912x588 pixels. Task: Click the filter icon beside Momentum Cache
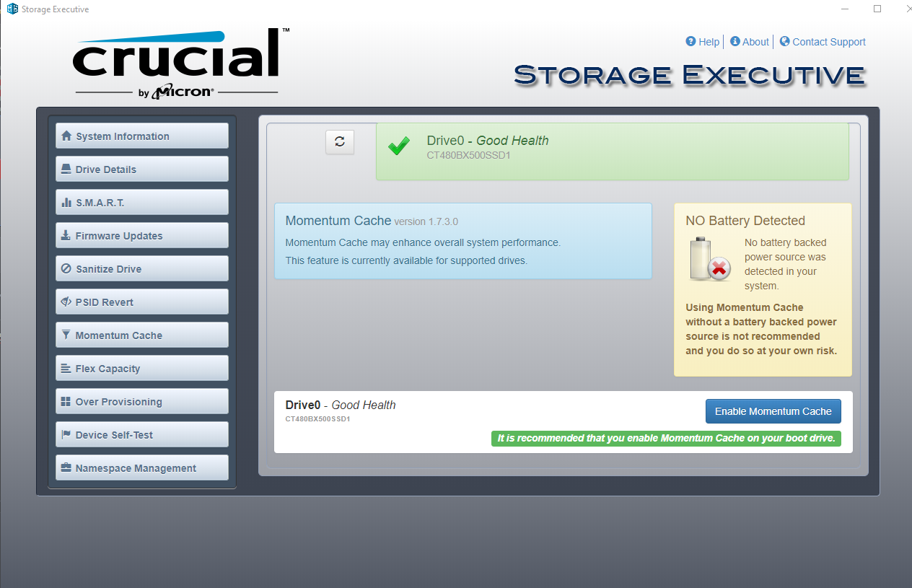66,335
